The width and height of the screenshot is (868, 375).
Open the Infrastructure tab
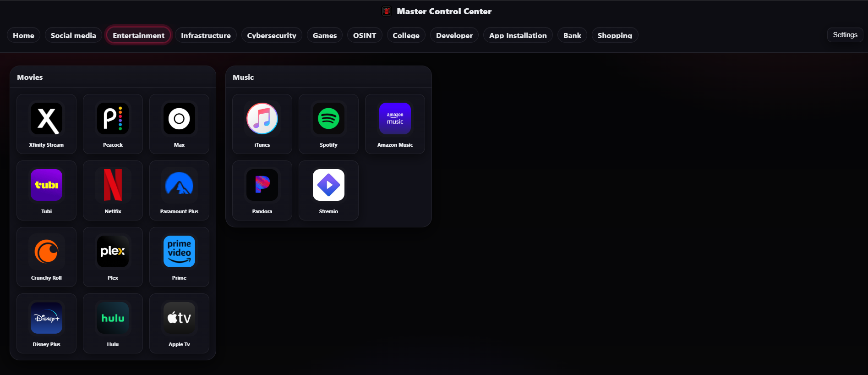206,35
